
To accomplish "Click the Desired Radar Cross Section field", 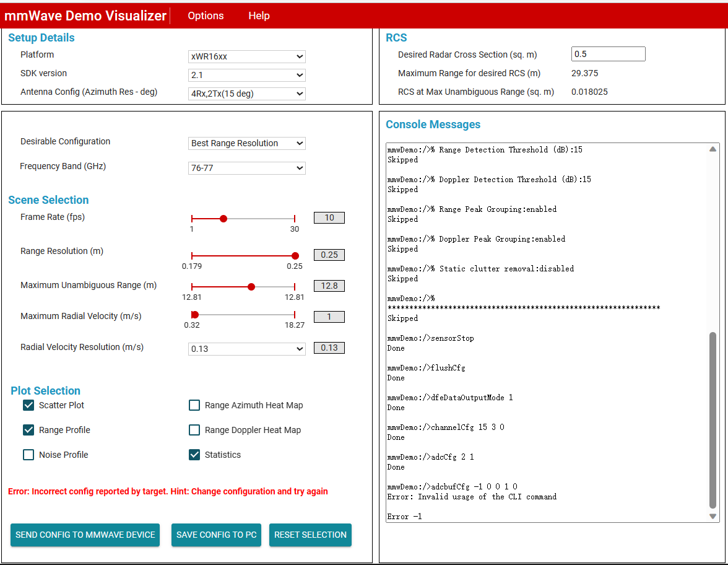I will 608,54.
